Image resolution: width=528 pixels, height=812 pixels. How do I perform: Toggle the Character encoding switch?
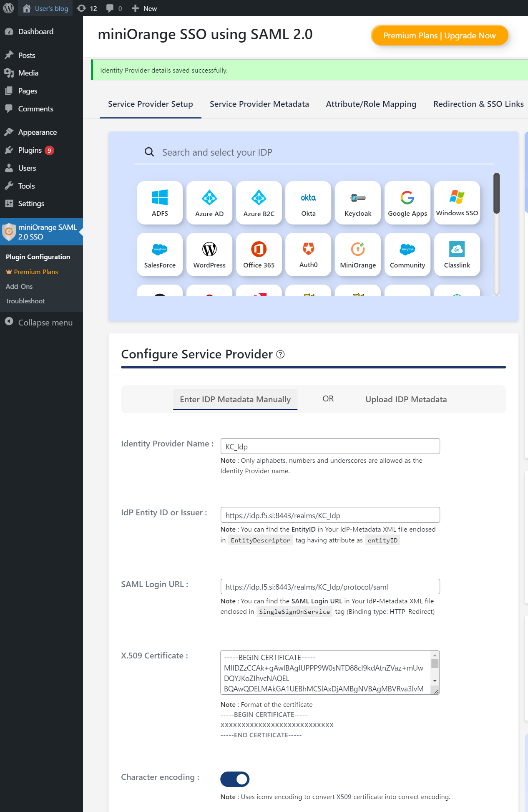click(x=235, y=779)
